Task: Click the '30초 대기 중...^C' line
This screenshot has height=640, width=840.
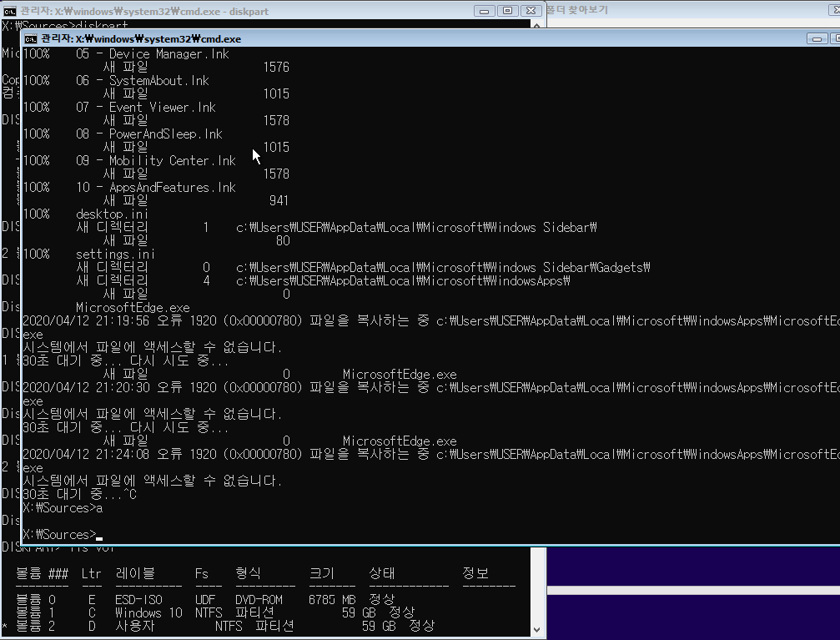Action: (x=80, y=494)
